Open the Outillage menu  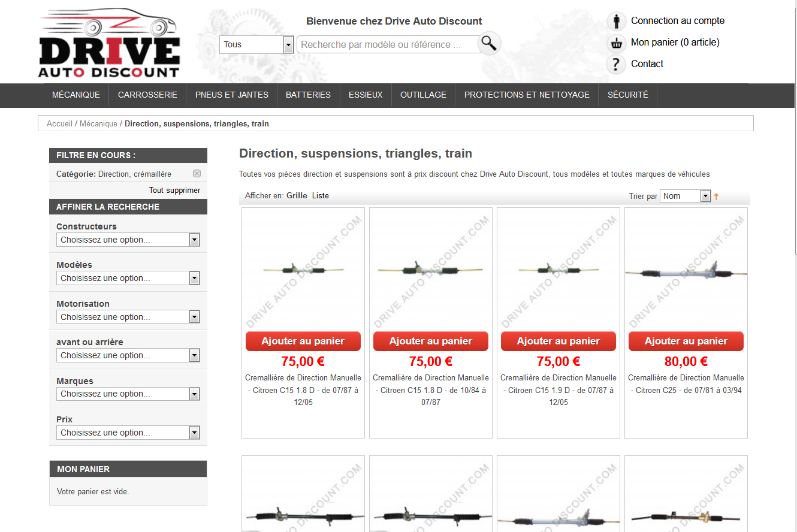point(423,95)
